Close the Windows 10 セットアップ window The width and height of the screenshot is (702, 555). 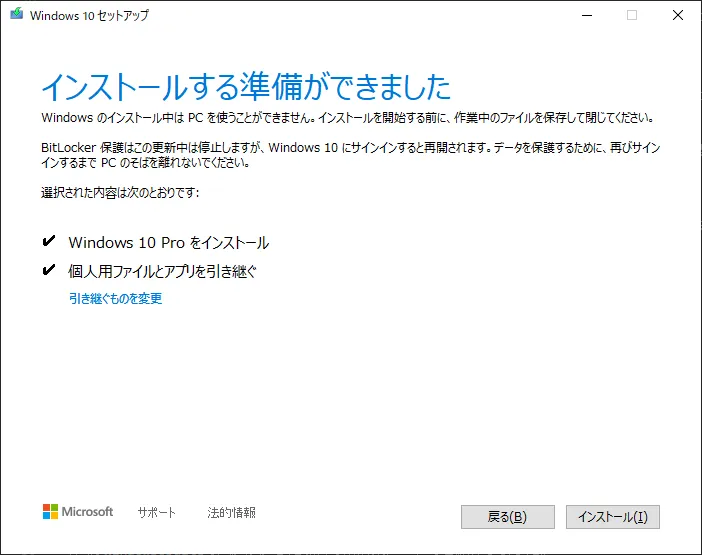click(x=678, y=15)
